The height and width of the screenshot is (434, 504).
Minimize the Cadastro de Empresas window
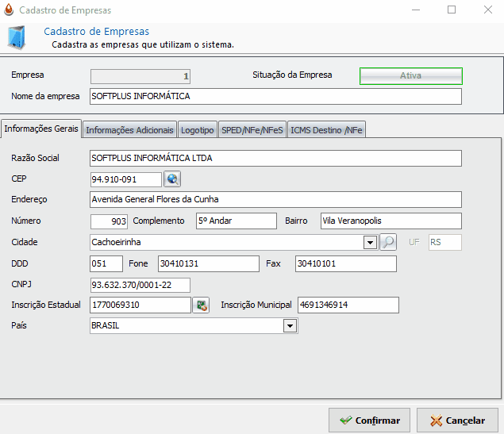[416, 10]
